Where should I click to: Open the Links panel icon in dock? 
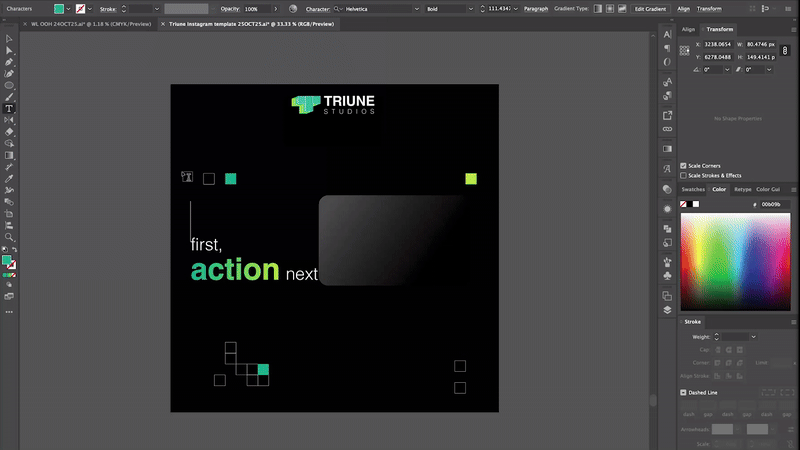(x=667, y=129)
